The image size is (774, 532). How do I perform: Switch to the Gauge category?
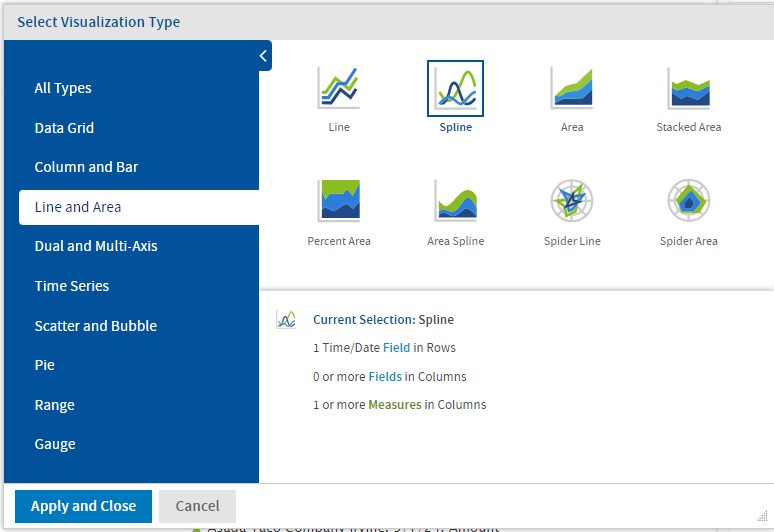(55, 444)
